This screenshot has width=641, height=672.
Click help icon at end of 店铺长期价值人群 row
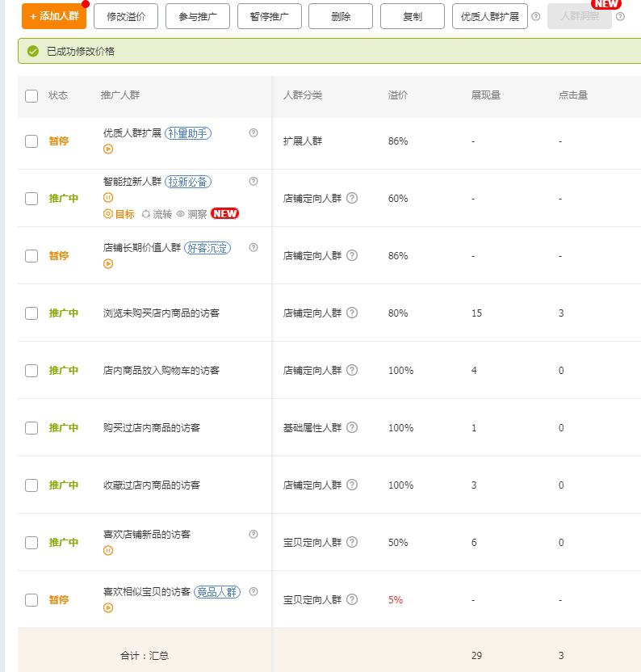(253, 248)
